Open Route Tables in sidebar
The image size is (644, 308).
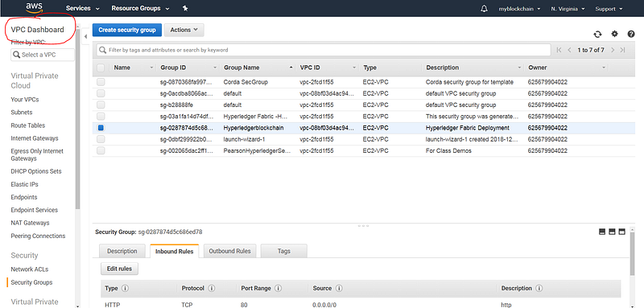pyautogui.click(x=28, y=125)
